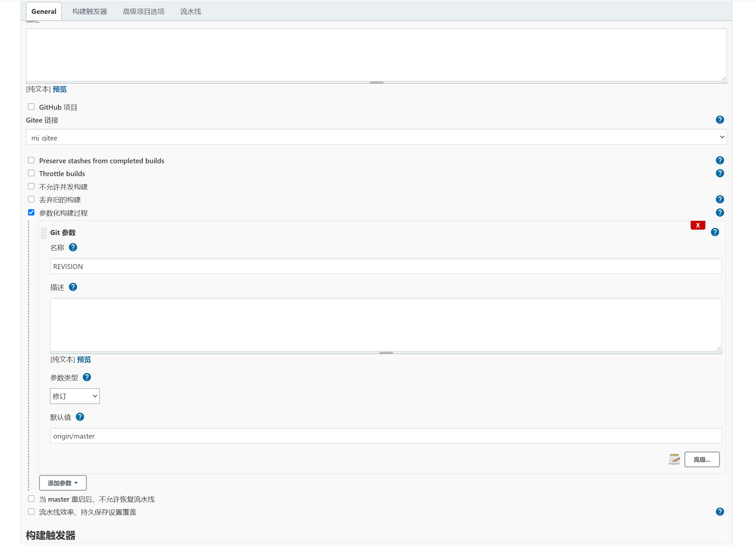Check 当 master 重启后，不允许恢复流水线
This screenshot has height=545, width=756.
[x=31, y=499]
